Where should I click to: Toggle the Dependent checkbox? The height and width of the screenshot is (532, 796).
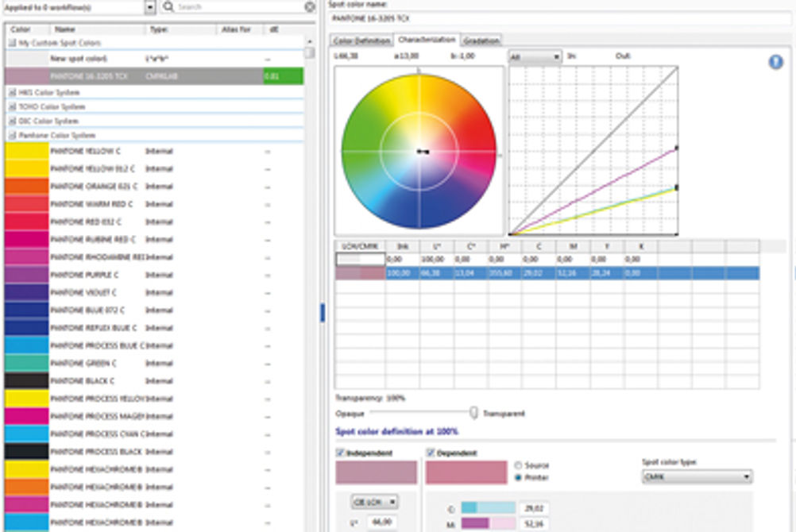[431, 453]
